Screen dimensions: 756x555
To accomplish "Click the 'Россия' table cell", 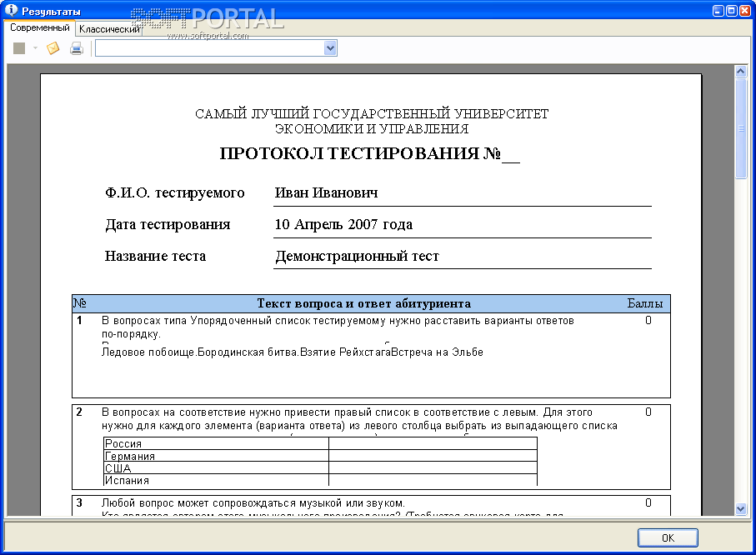I will tap(217, 443).
